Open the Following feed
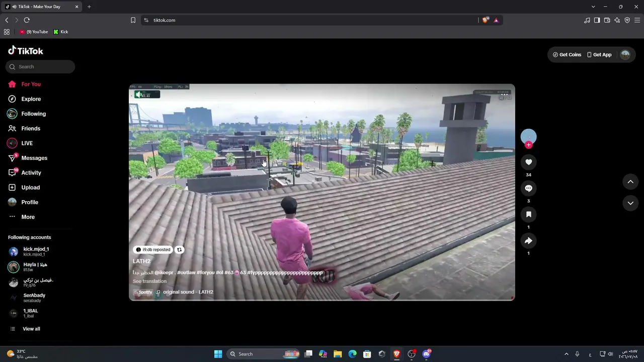644x362 pixels. coord(27,114)
